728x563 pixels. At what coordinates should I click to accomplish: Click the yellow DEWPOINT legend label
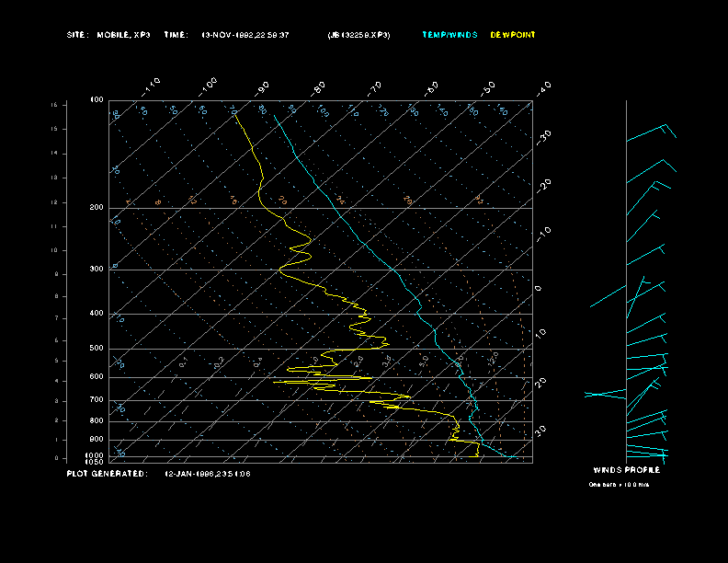click(x=513, y=35)
